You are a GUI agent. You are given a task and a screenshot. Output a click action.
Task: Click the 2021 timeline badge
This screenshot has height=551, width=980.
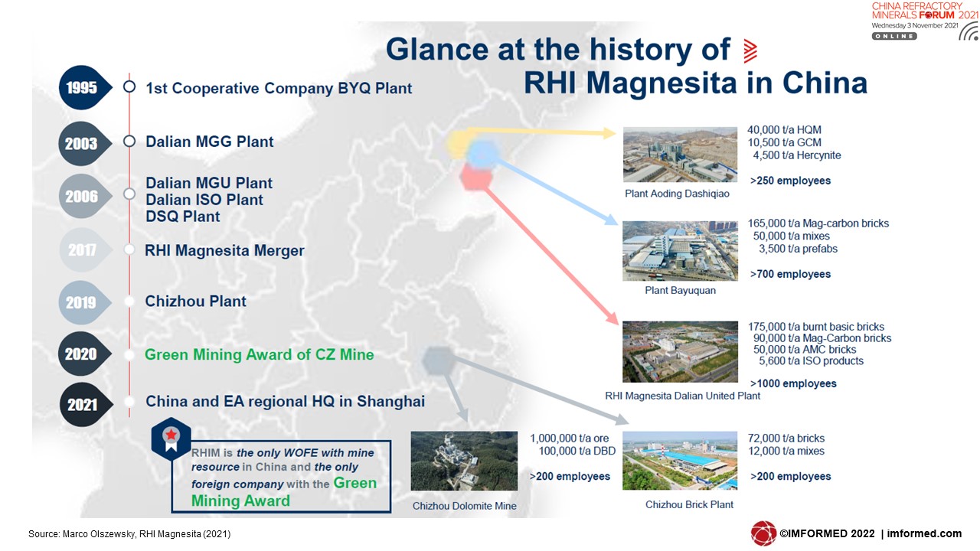(86, 405)
